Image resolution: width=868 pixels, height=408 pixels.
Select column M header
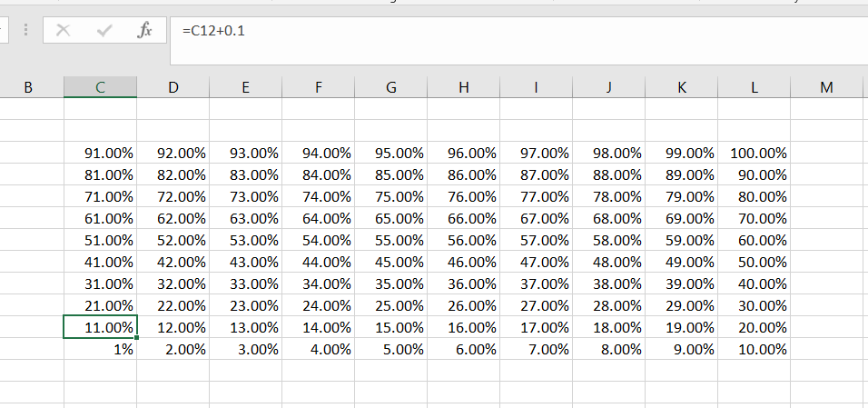(826, 87)
